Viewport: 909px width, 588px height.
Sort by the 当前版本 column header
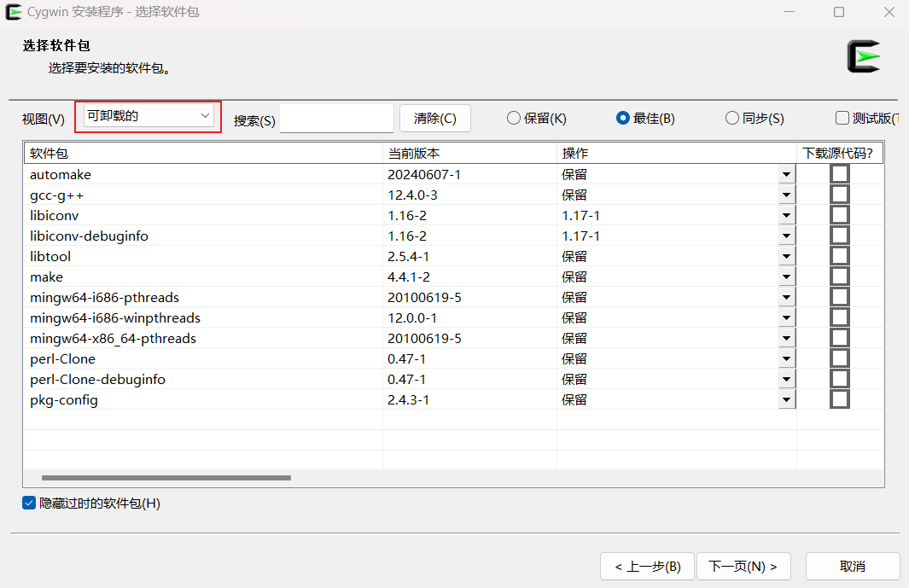470,153
